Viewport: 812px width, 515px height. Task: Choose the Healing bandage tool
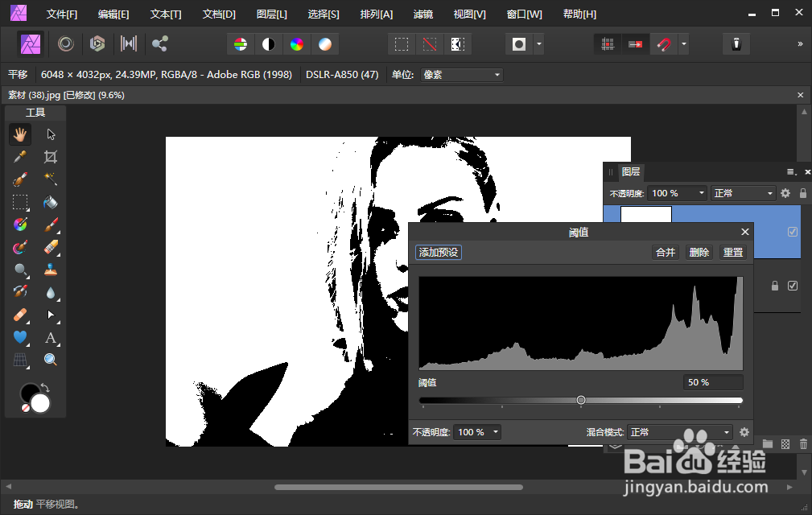(x=20, y=315)
